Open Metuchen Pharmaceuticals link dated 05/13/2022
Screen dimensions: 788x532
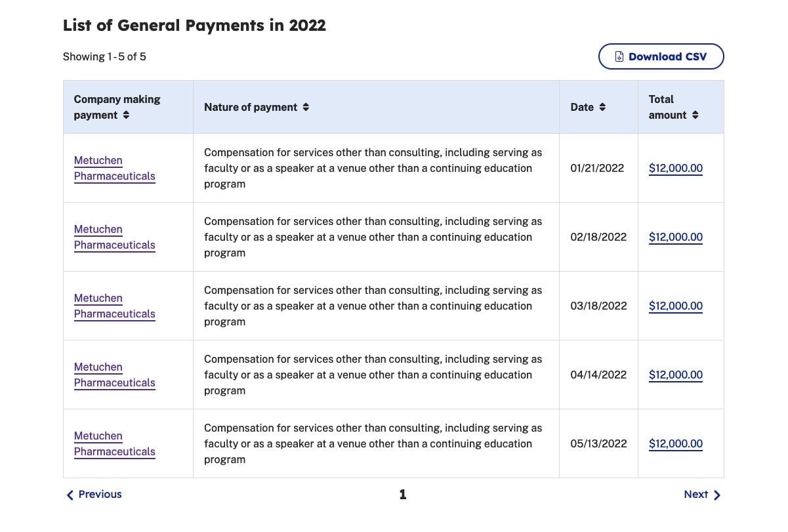tap(114, 443)
